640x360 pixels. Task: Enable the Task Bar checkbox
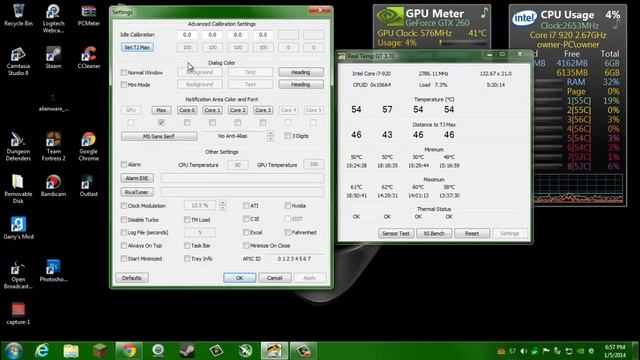tap(187, 246)
